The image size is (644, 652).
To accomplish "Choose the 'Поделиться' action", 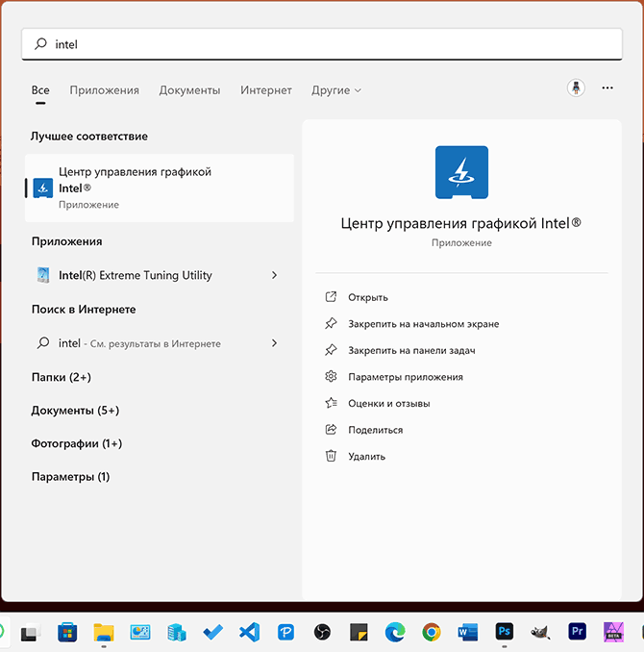I will (x=376, y=430).
